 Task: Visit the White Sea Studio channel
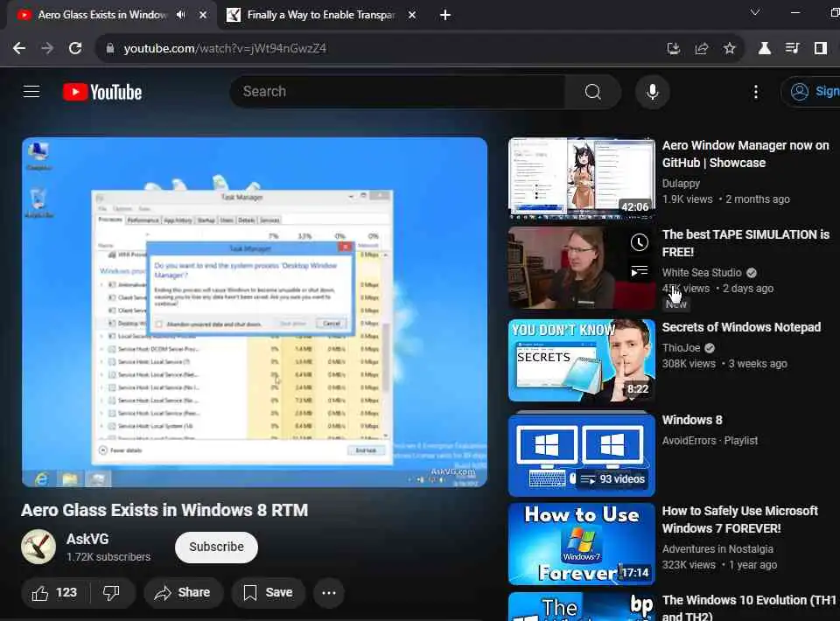[x=702, y=273]
